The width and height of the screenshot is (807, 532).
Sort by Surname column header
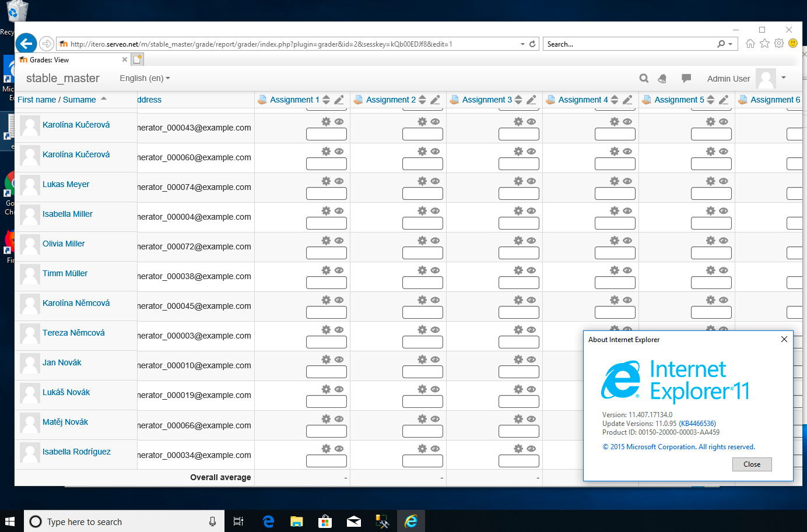tap(79, 100)
